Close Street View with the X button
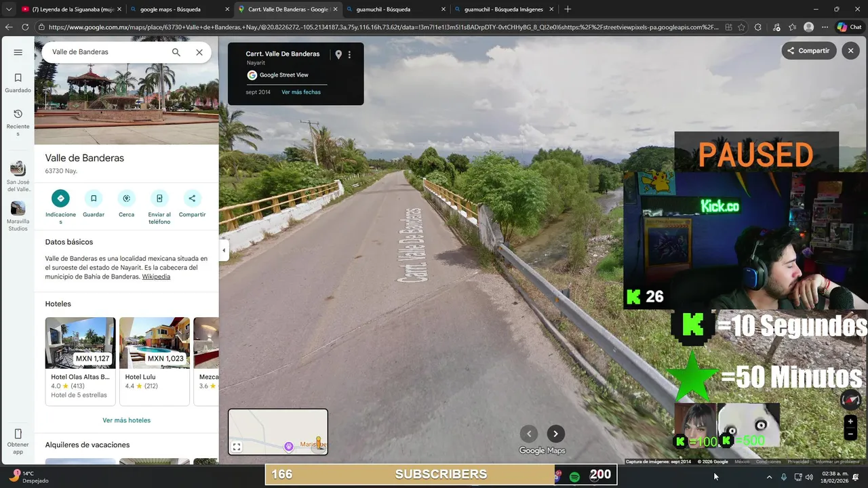Screen dimensions: 868x488 pyautogui.click(x=850, y=51)
